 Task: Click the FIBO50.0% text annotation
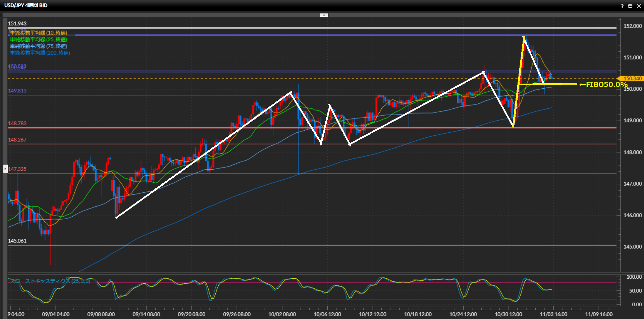603,85
